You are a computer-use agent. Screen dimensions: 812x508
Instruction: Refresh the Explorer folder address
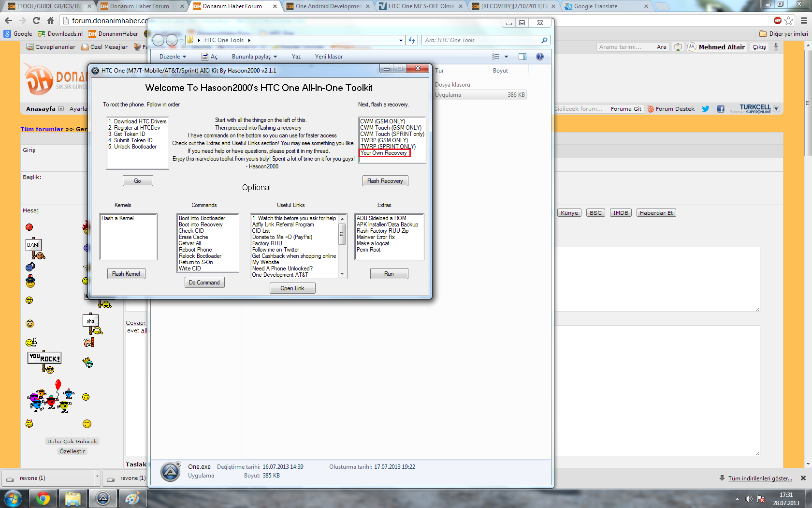(412, 41)
